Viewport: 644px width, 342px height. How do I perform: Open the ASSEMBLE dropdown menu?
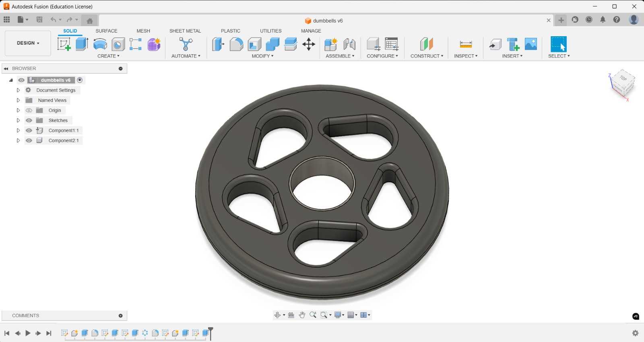(x=340, y=56)
